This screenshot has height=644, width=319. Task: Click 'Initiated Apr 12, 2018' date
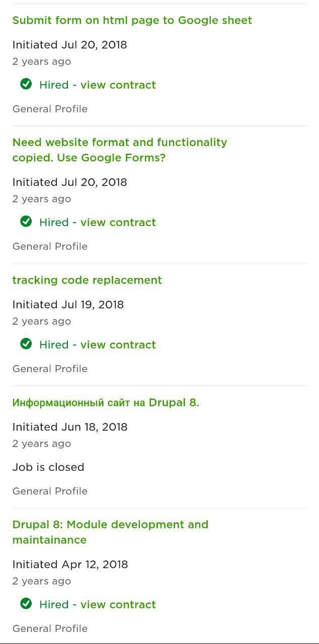point(70,564)
